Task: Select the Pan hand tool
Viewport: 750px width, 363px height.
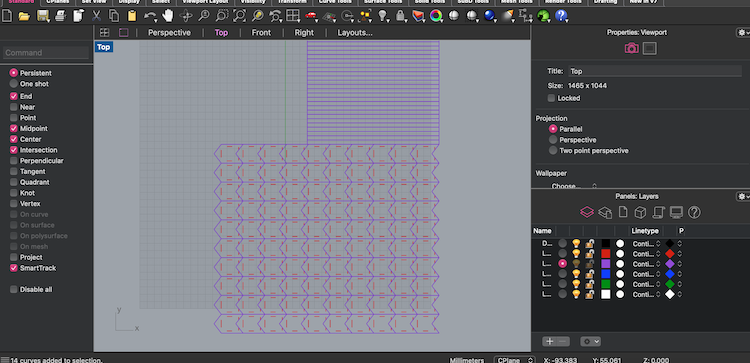Action: (x=167, y=16)
